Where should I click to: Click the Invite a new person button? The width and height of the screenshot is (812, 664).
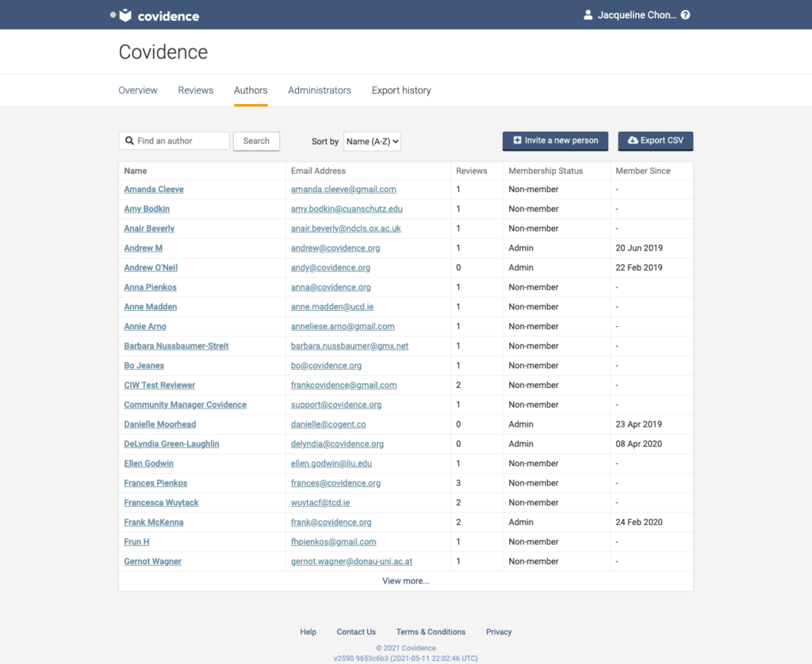coord(555,140)
